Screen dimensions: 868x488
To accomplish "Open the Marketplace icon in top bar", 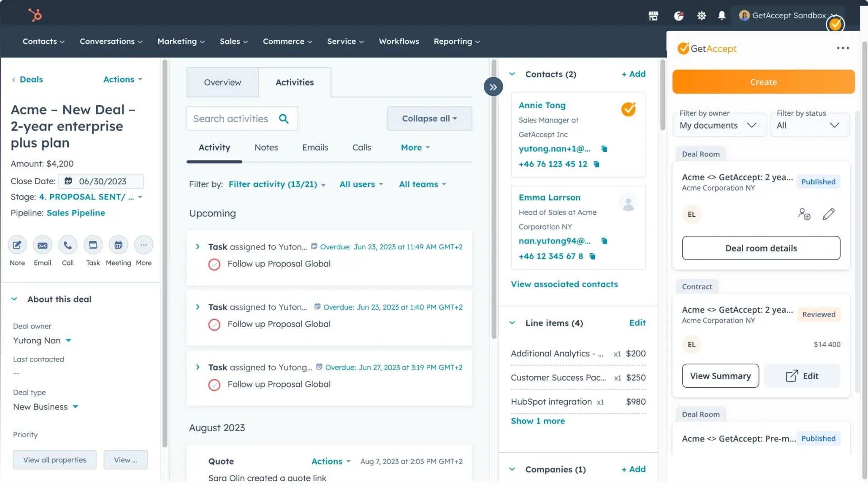I will [653, 16].
